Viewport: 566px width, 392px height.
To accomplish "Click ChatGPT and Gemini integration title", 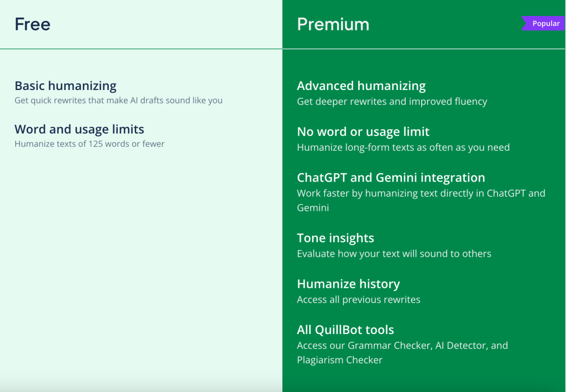I will (x=391, y=177).
